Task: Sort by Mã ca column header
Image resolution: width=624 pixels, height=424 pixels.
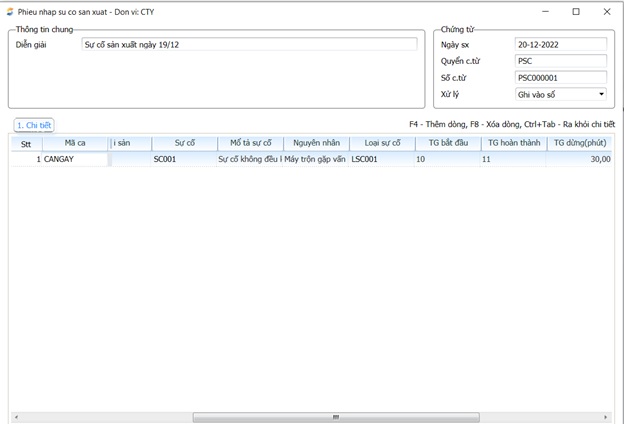Action: tap(75, 143)
